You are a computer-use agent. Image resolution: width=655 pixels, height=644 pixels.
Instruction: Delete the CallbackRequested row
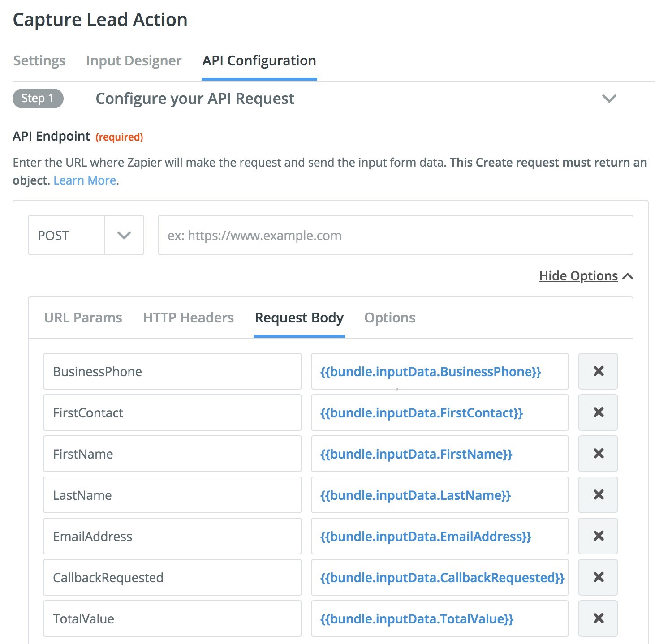tap(598, 577)
